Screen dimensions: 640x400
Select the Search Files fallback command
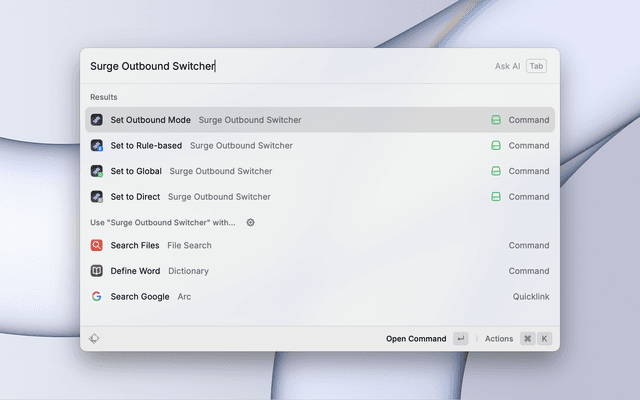coord(320,245)
